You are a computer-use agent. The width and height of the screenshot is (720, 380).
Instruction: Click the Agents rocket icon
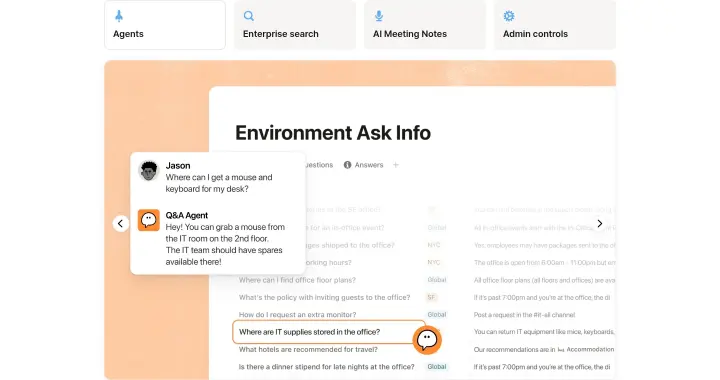(119, 16)
